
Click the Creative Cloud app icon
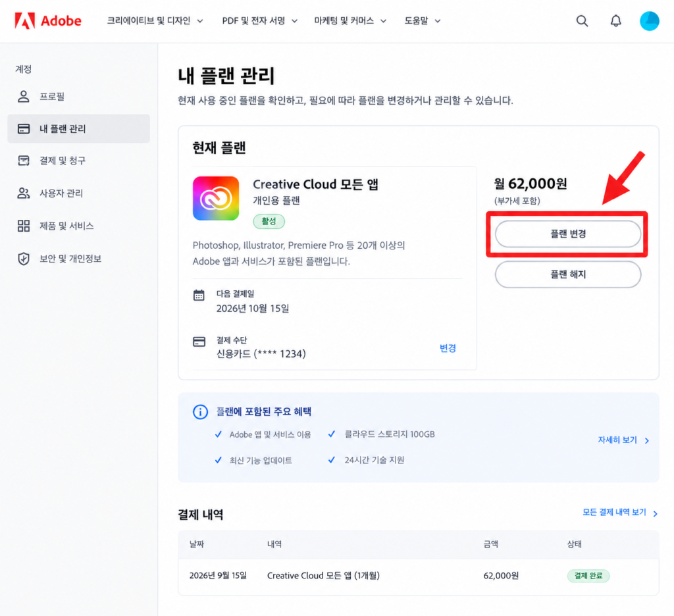click(x=216, y=198)
